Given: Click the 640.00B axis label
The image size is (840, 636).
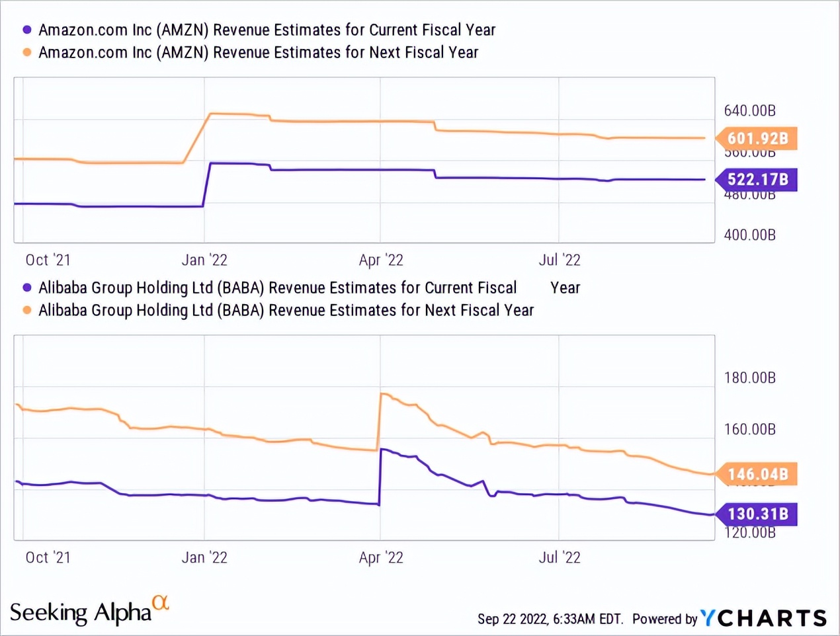Looking at the screenshot, I should coord(749,110).
